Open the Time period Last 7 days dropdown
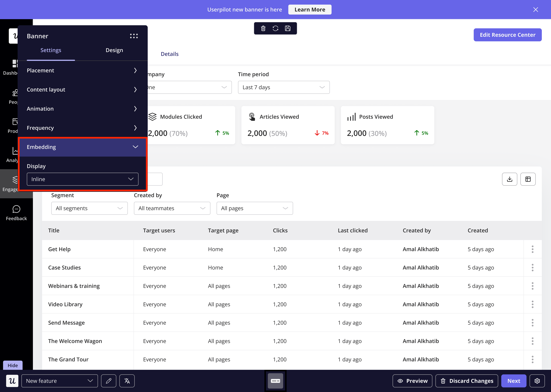Screen dimensions: 551x392 284,87
